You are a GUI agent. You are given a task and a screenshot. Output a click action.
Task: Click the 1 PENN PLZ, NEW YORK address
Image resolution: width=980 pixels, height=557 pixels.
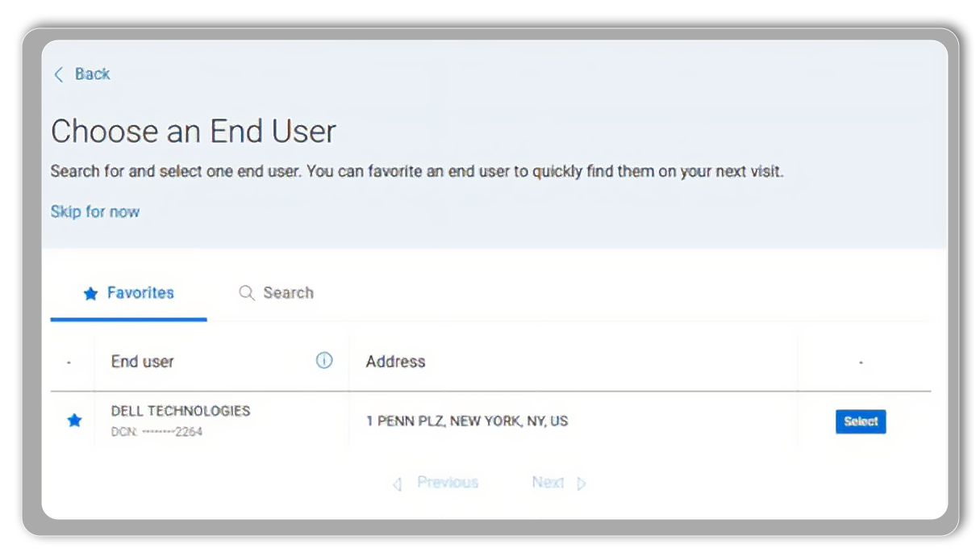pyautogui.click(x=467, y=421)
